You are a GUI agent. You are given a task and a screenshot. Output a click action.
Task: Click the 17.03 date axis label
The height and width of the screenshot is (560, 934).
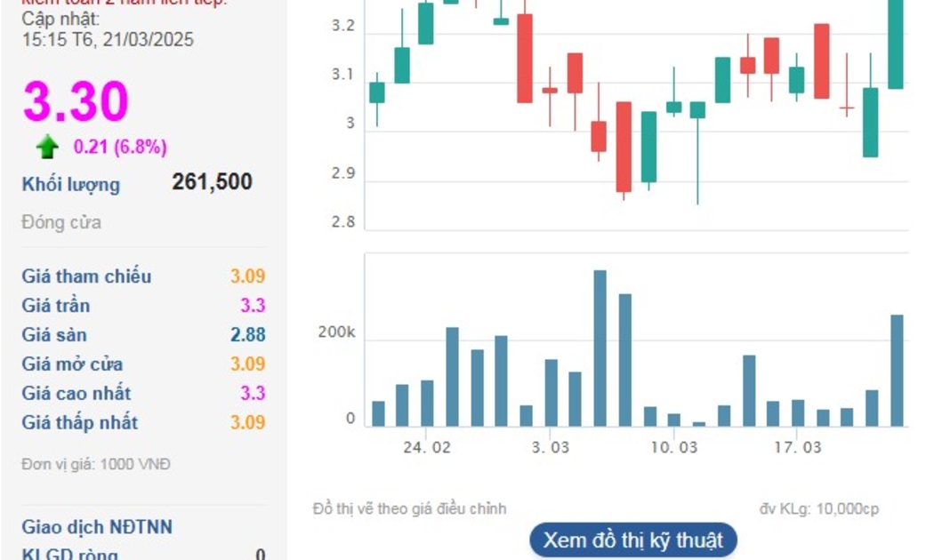pyautogui.click(x=797, y=447)
